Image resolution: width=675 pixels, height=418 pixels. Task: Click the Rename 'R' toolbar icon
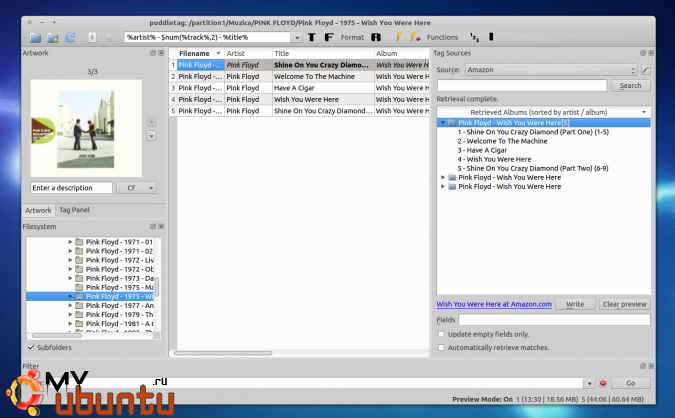[376, 37]
